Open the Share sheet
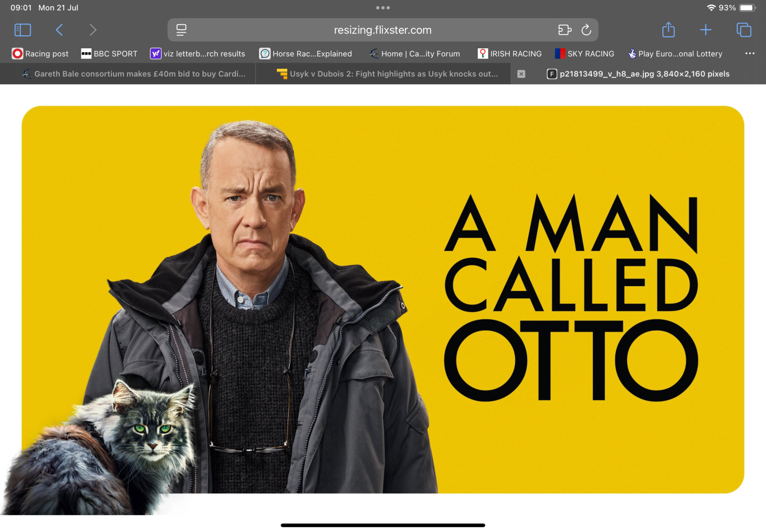The height and width of the screenshot is (532, 766). click(x=668, y=30)
